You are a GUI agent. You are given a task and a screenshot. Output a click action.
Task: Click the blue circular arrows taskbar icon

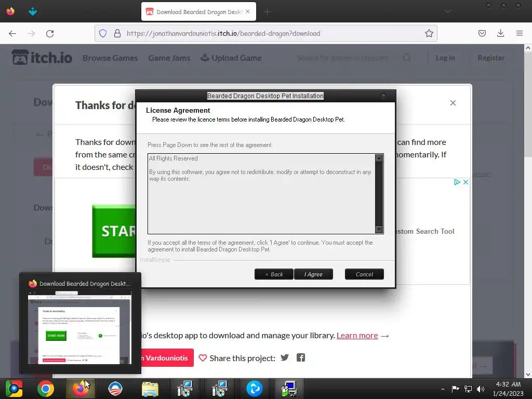pos(254,389)
